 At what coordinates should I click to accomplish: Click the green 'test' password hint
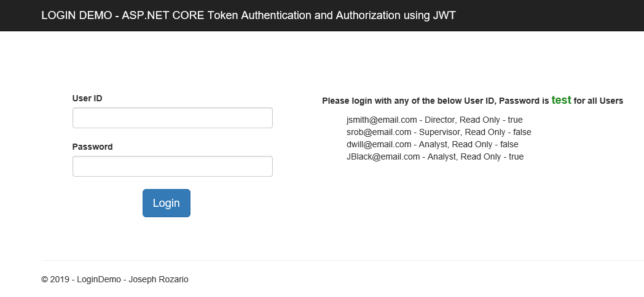pos(561,100)
